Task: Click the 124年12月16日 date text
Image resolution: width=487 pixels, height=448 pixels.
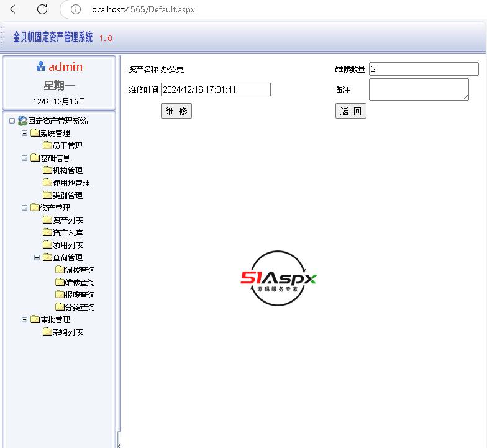Action: pos(59,102)
